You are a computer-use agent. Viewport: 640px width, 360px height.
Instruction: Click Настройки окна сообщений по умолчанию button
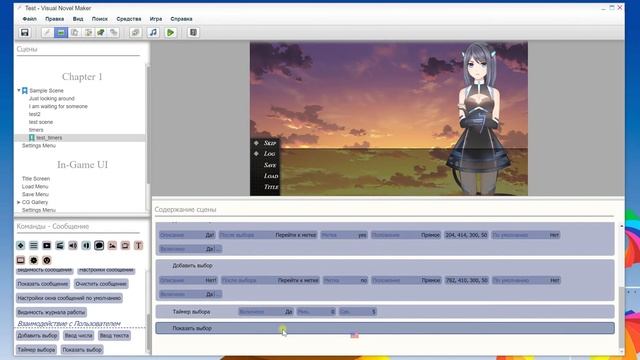point(69,298)
